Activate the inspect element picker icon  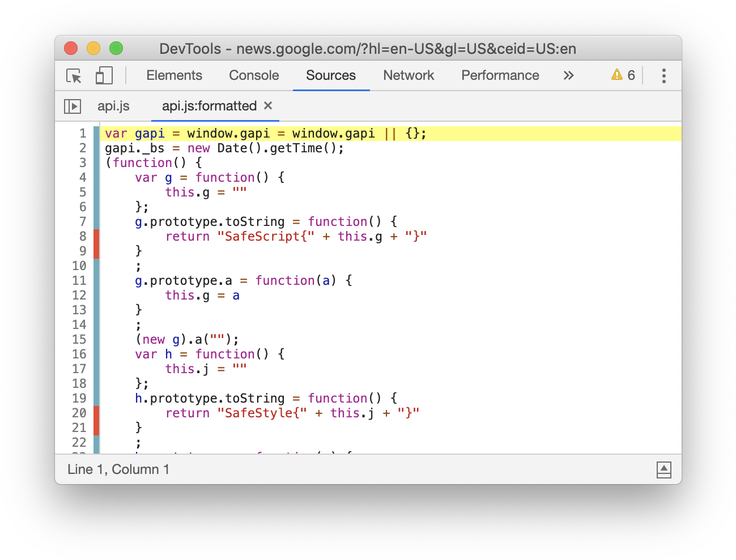click(x=74, y=76)
